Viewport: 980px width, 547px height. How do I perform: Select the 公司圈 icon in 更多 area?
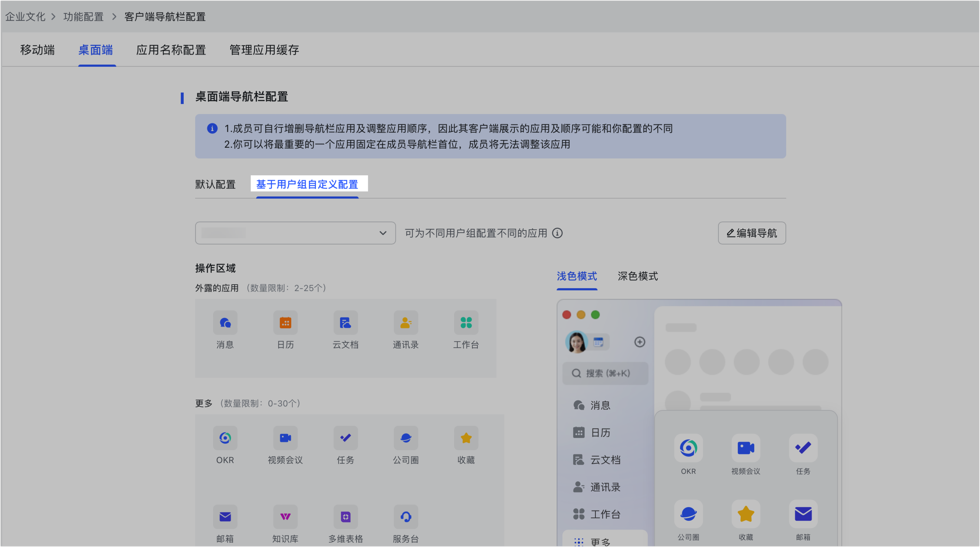(x=406, y=438)
